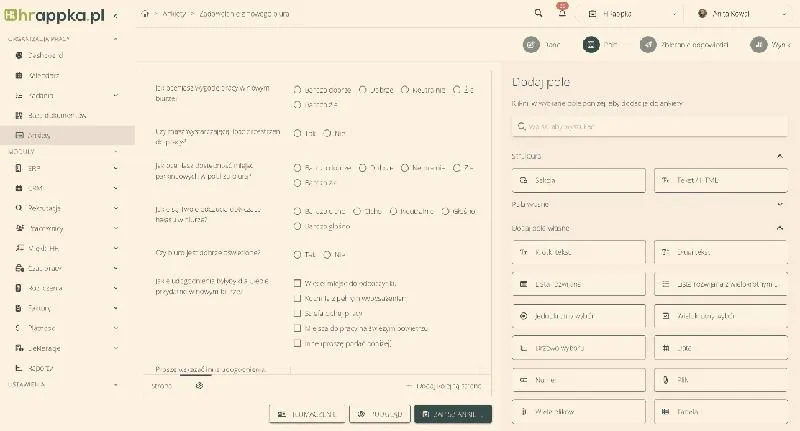
Task: Add a Krótki tekst field
Action: click(579, 252)
